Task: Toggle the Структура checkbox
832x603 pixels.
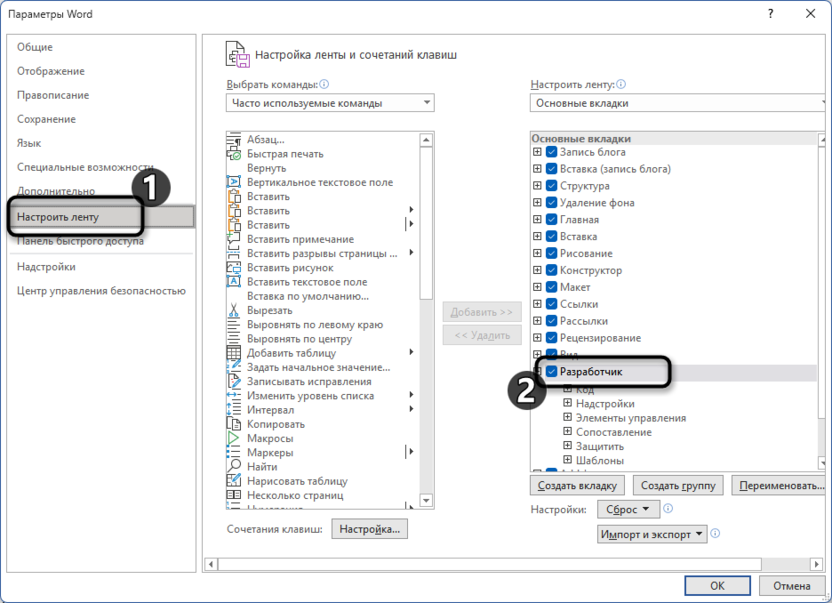Action: (551, 186)
